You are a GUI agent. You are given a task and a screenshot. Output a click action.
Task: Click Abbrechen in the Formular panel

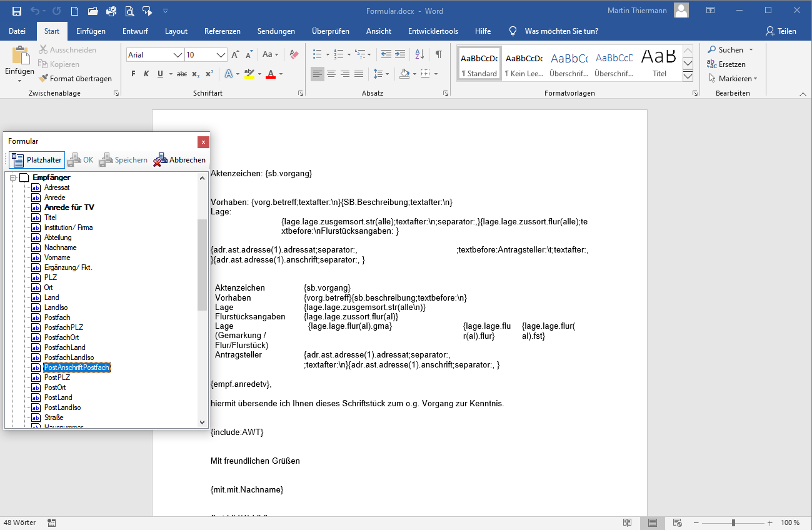click(x=180, y=160)
